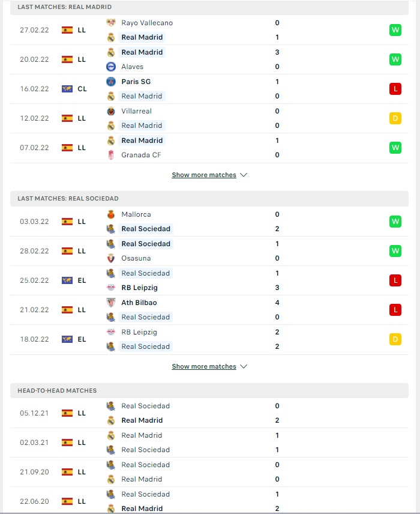Click the Granada CF team name
This screenshot has width=420, height=514.
pos(141,155)
